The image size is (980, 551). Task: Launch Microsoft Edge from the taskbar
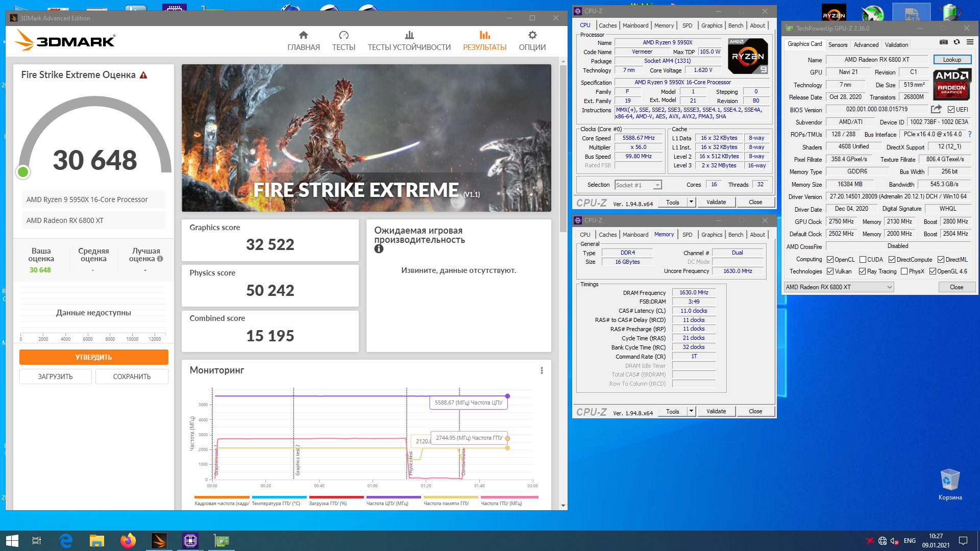[x=66, y=541]
